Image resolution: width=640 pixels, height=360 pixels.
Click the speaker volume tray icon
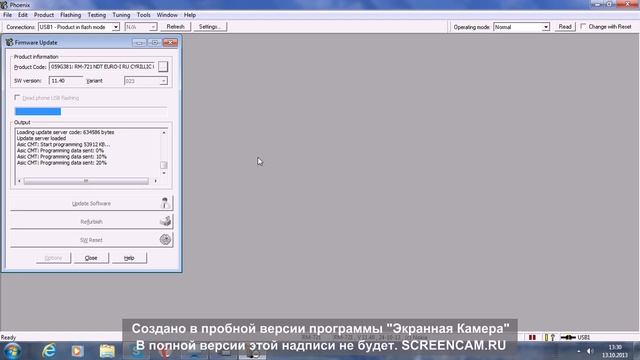pyautogui.click(x=590, y=351)
